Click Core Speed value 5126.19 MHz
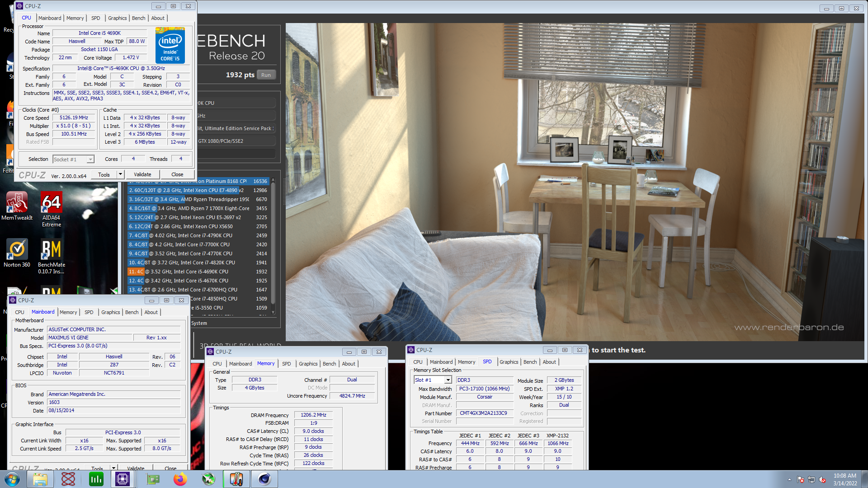 74,117
